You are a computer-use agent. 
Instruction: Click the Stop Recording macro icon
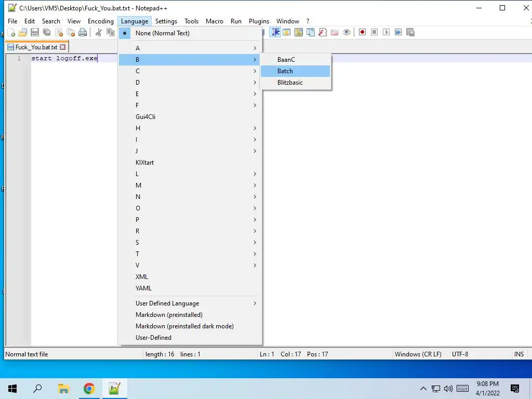(374, 32)
